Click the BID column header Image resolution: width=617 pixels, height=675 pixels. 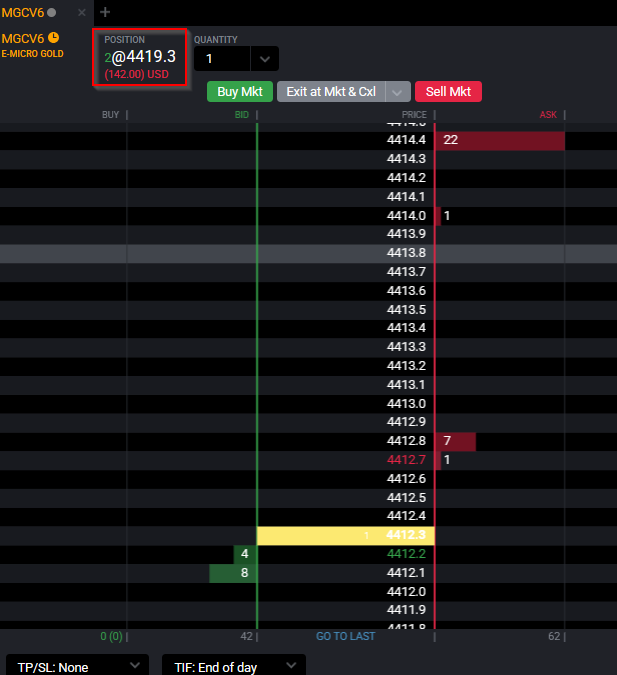242,115
